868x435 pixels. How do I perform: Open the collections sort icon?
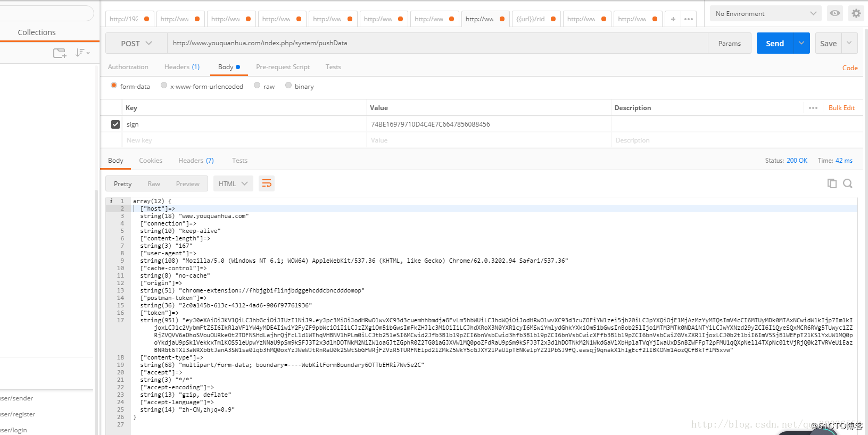[x=82, y=53]
